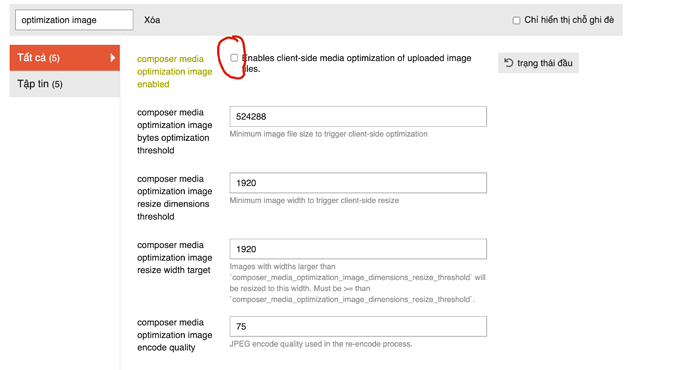Click 'resize width target' setting label

(x=175, y=257)
